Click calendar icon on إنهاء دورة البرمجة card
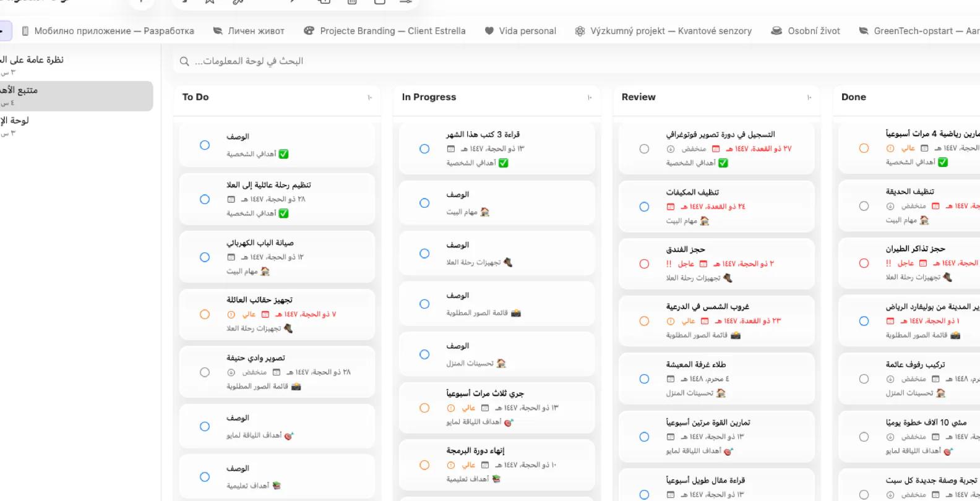980x501 pixels. [x=485, y=465]
